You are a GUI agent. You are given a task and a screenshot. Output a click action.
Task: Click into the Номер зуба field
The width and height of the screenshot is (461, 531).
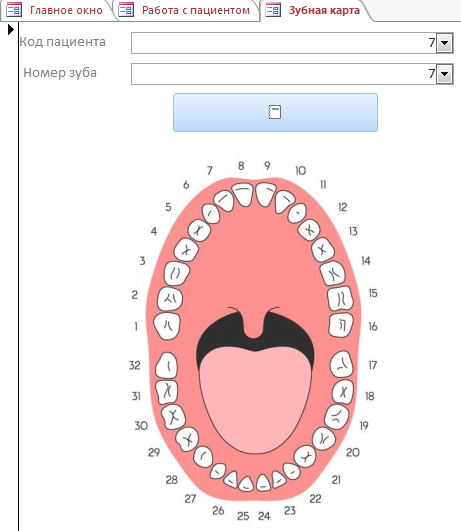tap(292, 74)
